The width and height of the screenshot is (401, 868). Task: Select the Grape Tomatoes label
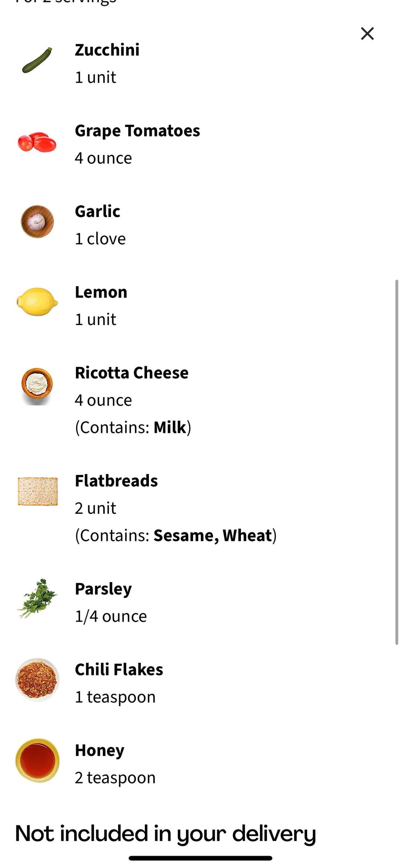coord(137,131)
